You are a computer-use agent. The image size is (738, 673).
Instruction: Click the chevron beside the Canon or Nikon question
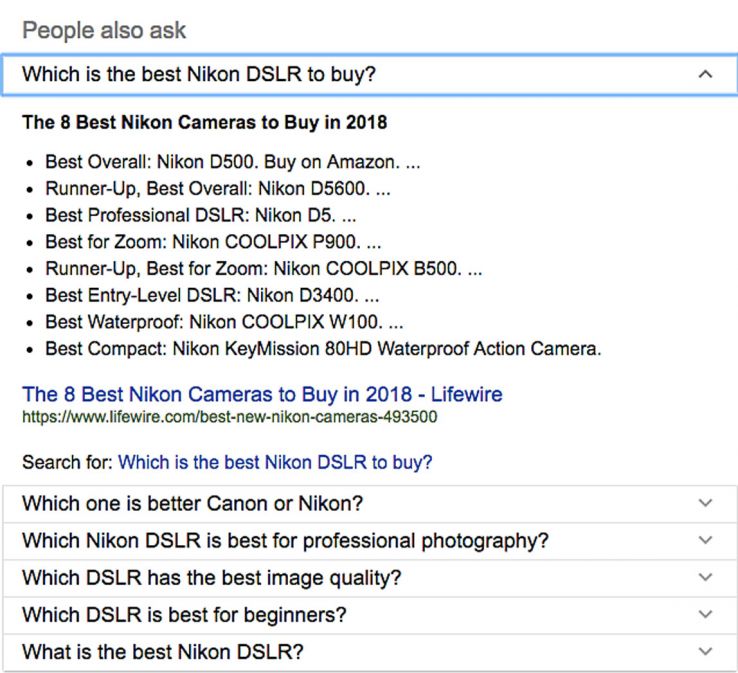pyautogui.click(x=706, y=504)
